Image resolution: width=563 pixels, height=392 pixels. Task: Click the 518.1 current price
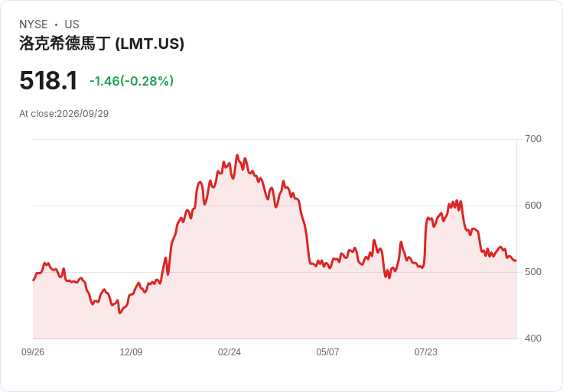(48, 80)
